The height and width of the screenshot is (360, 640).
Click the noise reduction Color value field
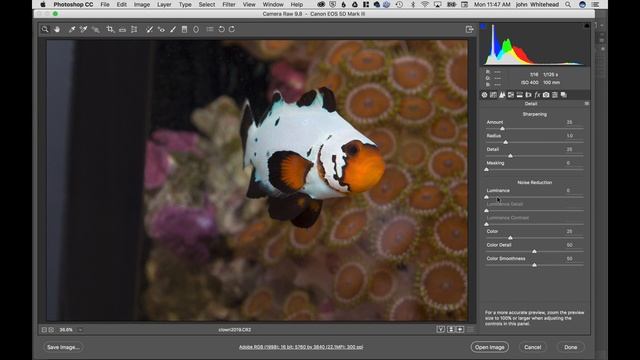tap(569, 231)
